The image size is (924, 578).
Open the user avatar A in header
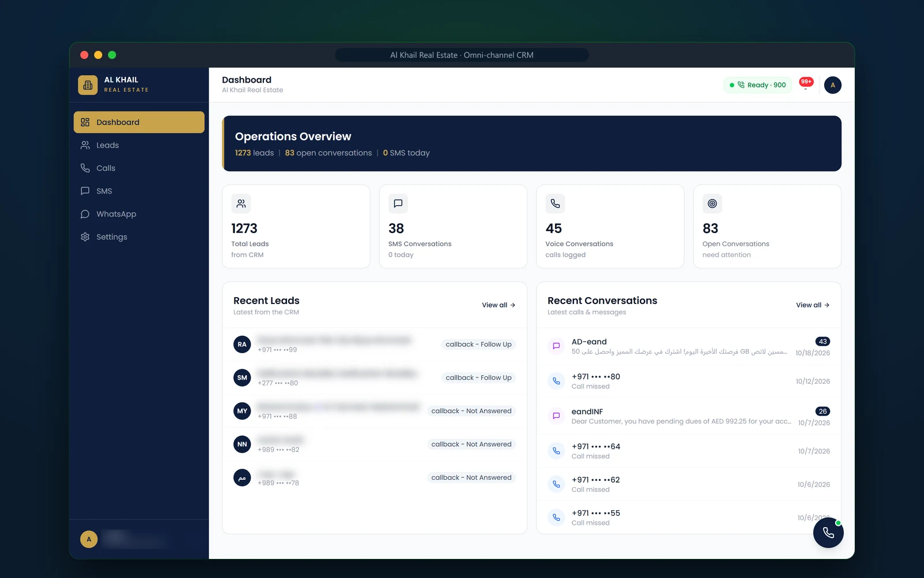833,85
